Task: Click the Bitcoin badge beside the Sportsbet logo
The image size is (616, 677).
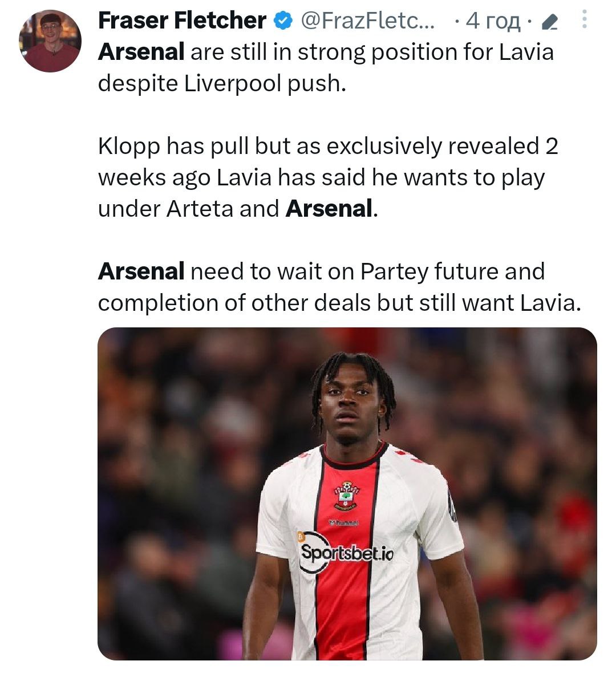Action: [x=302, y=536]
